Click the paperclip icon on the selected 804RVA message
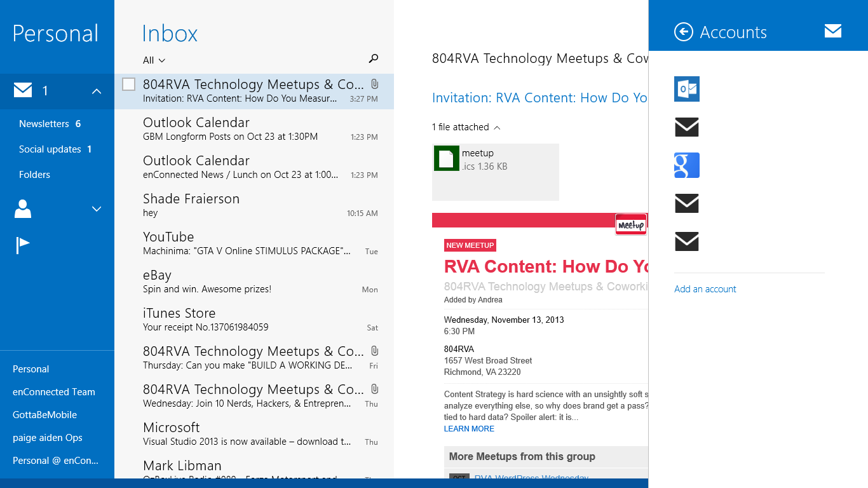This screenshot has width=868, height=488. click(375, 84)
